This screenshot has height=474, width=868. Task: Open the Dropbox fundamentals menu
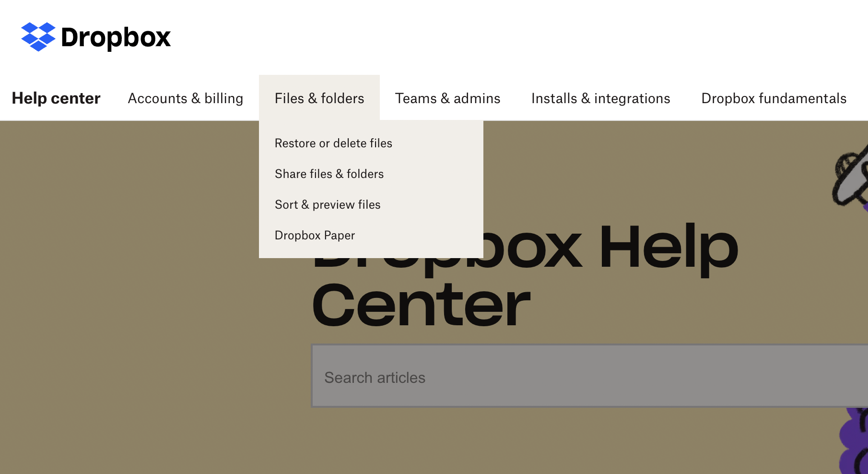coord(774,98)
